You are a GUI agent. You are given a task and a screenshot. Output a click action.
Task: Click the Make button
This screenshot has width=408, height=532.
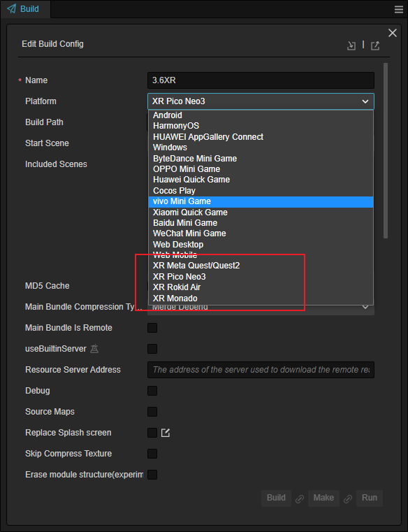[x=323, y=498]
